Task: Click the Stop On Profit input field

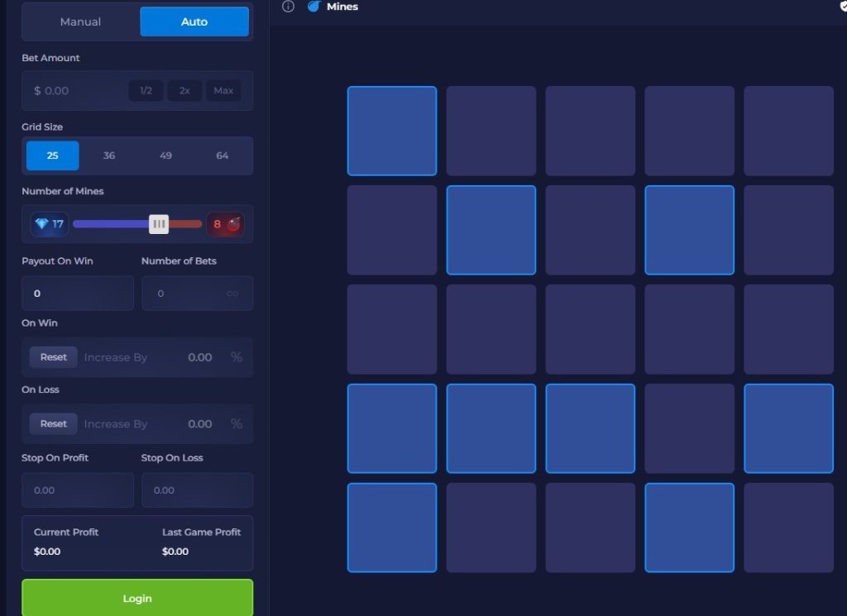Action: [78, 490]
